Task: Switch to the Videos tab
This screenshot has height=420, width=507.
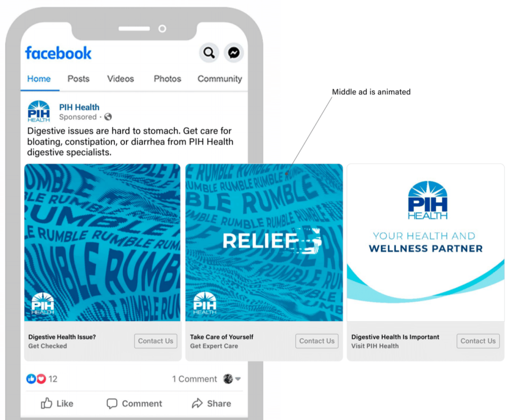Action: coord(120,79)
